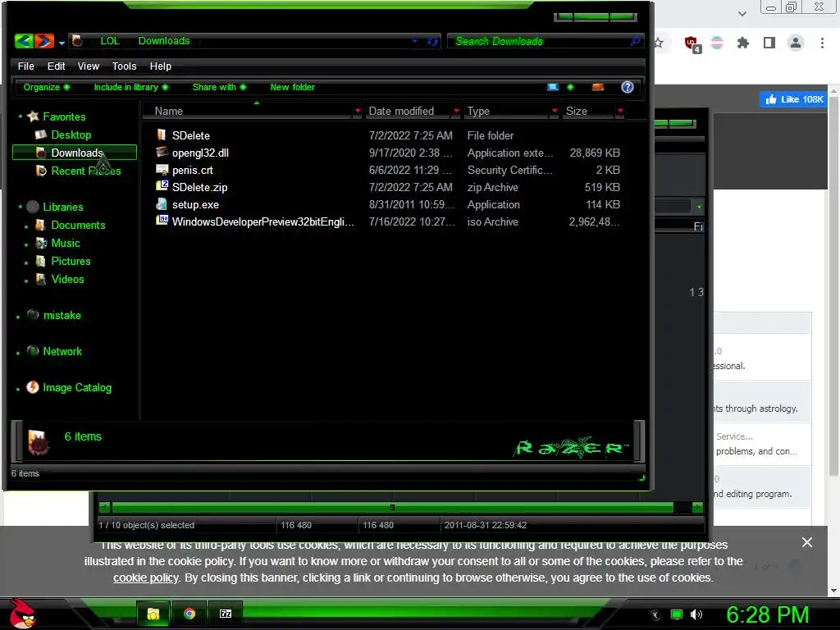Open the Chrome Extensions puzzle icon
Image resolution: width=840 pixels, height=630 pixels.
pos(742,43)
